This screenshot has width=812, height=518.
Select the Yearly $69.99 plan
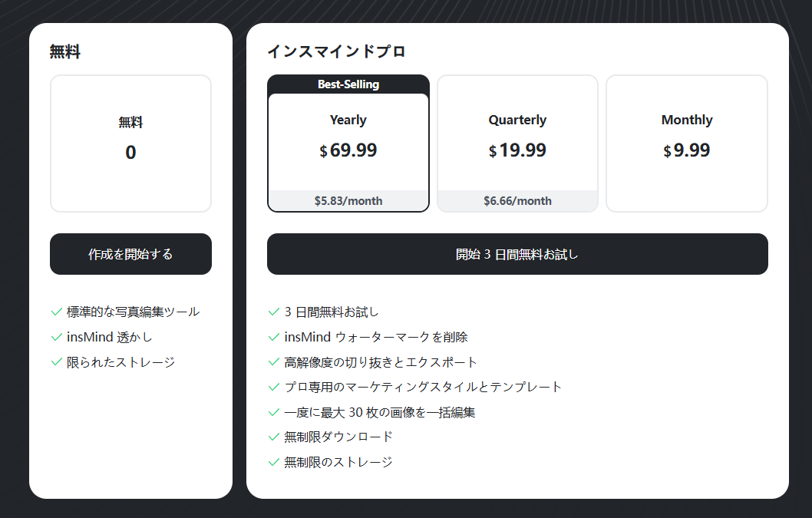coord(348,146)
